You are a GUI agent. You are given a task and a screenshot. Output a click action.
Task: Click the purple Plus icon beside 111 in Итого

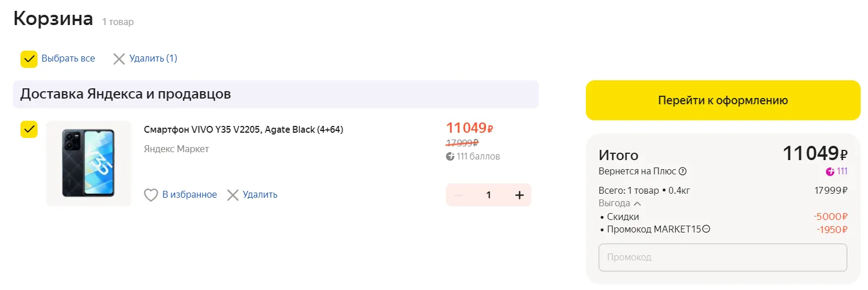pyautogui.click(x=830, y=171)
